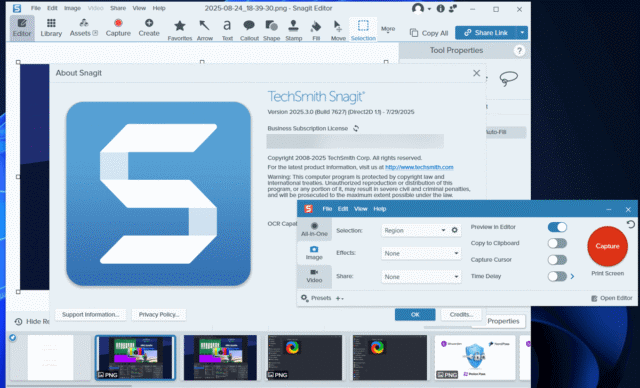Open the Image menu in Snagit Editor

pyautogui.click(x=72, y=8)
